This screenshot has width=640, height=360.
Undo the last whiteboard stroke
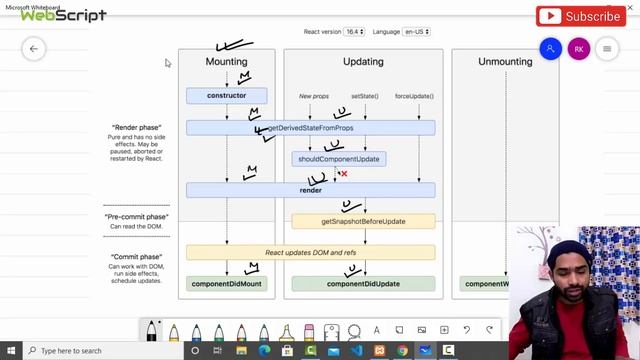tap(467, 330)
